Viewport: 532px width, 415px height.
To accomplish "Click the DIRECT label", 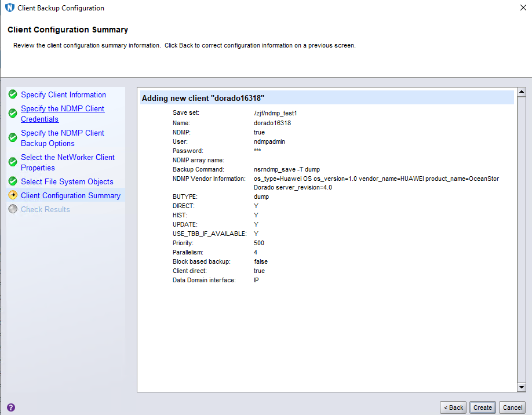I will point(184,206).
